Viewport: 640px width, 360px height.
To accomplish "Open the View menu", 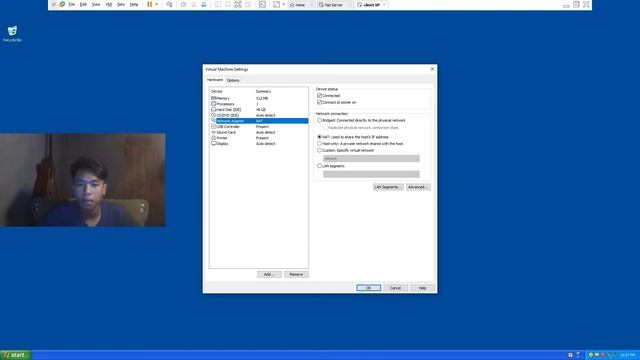I will pyautogui.click(x=96, y=4).
